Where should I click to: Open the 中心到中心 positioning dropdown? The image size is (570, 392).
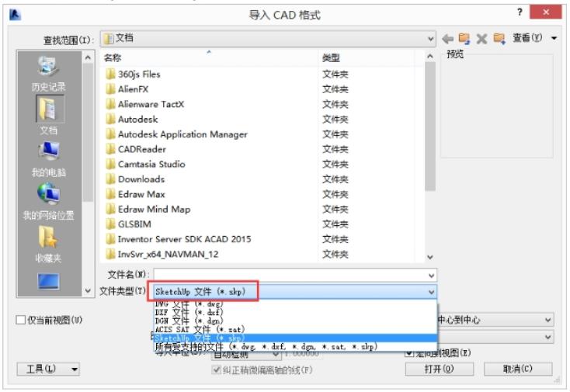(x=495, y=320)
